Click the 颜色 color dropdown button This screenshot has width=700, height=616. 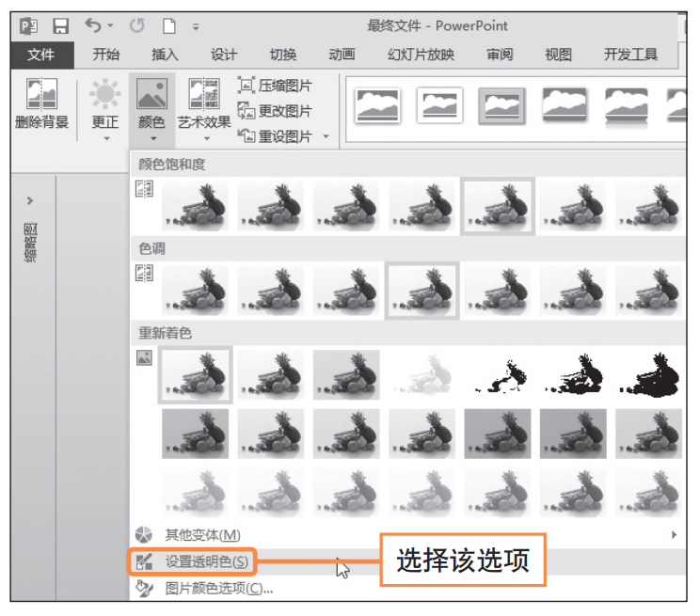(x=151, y=109)
